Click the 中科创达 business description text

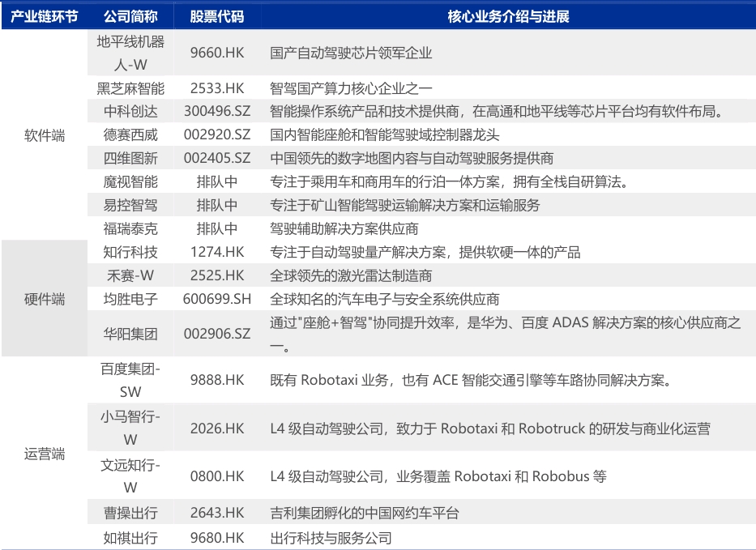click(497, 111)
